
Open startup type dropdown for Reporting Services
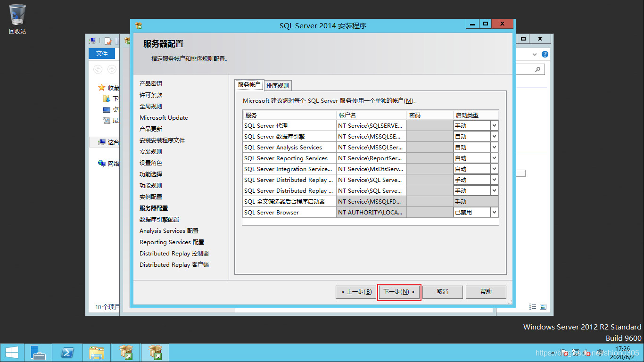pos(494,158)
